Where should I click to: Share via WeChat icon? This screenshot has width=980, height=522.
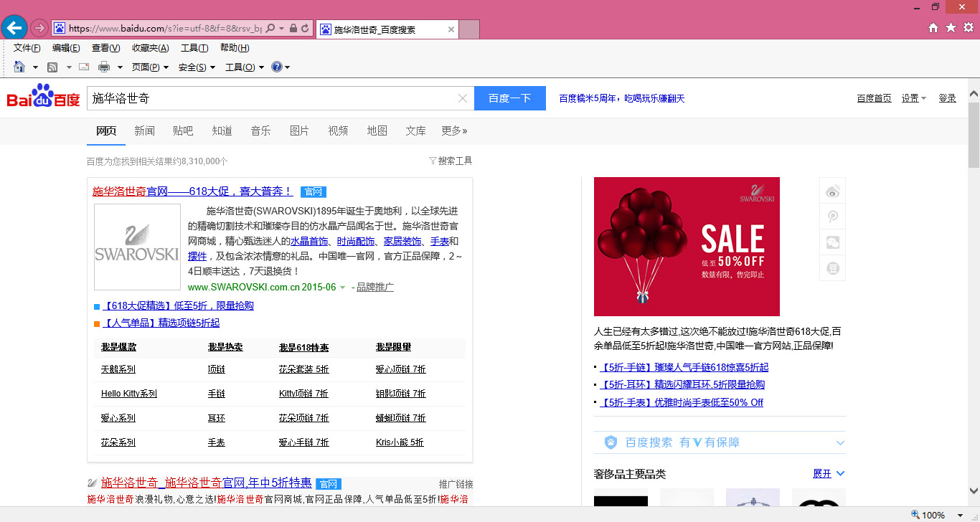pos(833,242)
